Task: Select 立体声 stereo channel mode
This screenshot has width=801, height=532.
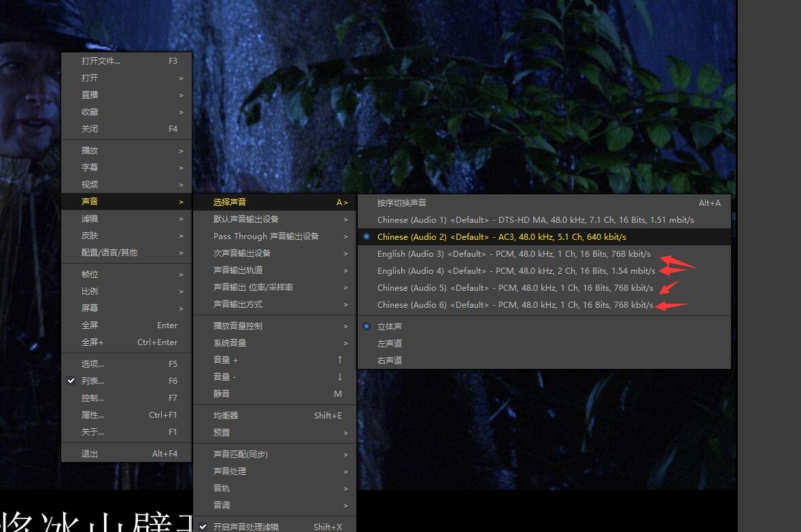Action: (544, 326)
